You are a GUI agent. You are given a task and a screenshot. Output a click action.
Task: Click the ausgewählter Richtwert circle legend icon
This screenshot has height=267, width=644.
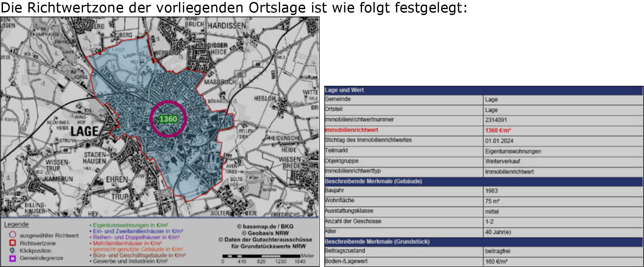(x=12, y=235)
